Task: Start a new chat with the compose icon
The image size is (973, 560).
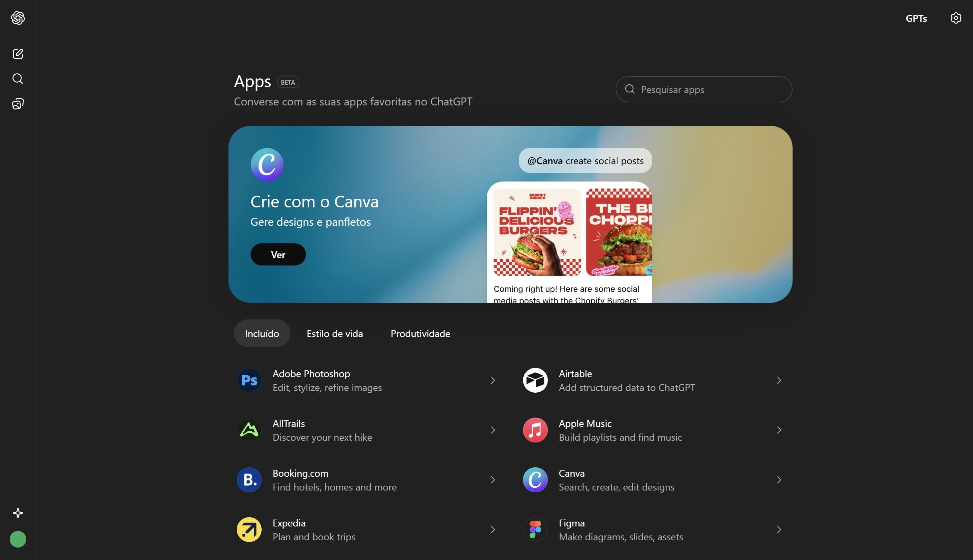Action: (18, 54)
